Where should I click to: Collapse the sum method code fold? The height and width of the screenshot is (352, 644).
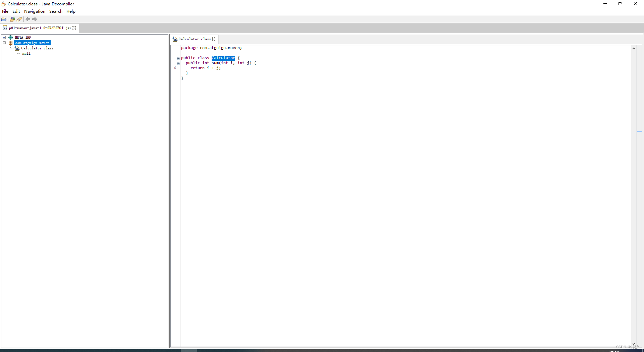[178, 63]
